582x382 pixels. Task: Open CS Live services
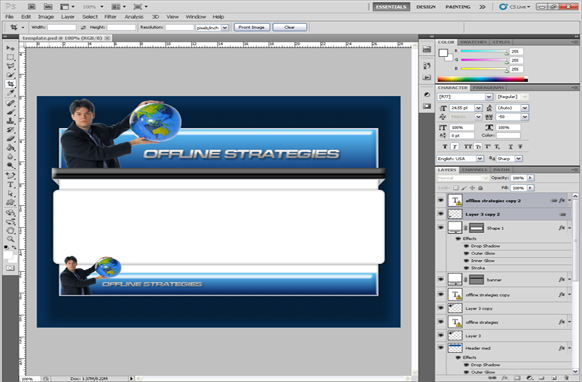515,7
